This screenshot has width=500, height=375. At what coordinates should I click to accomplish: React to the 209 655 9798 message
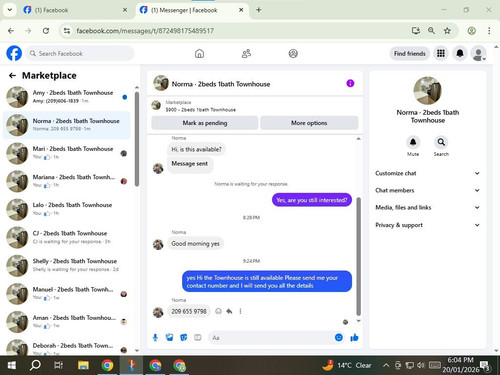(x=218, y=311)
